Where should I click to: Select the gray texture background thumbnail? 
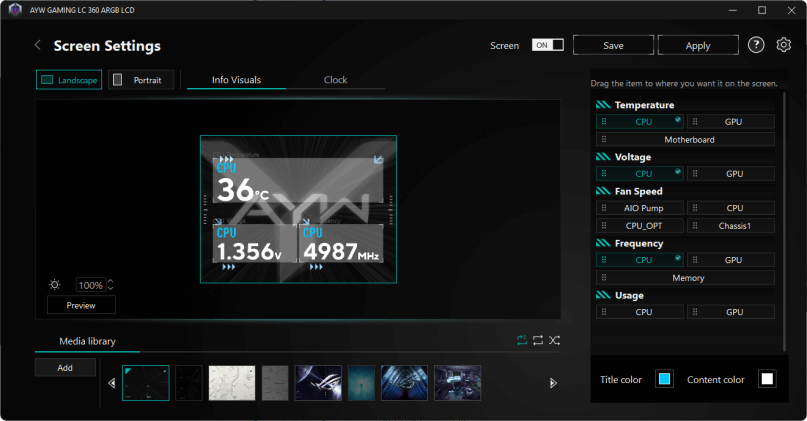pos(275,383)
